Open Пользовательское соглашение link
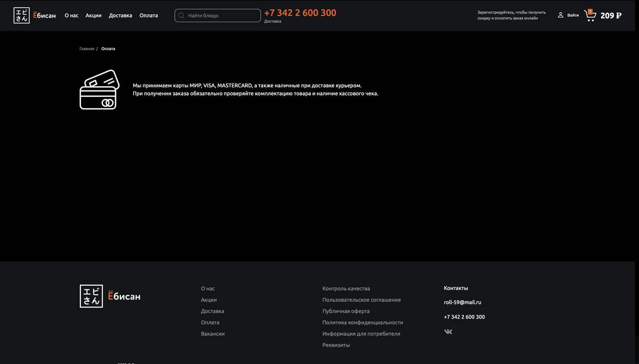Image resolution: width=639 pixels, height=364 pixels. [362, 300]
